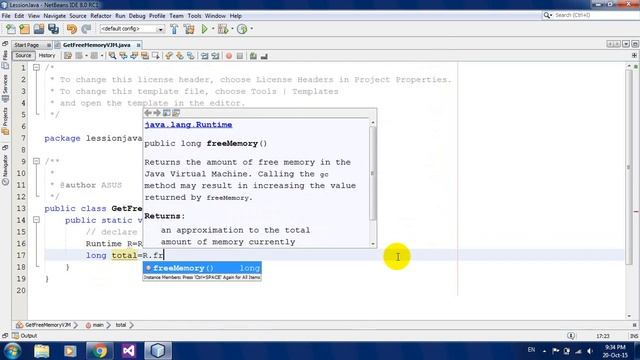Collapse the license comment fold at line 1

[x=36, y=67]
